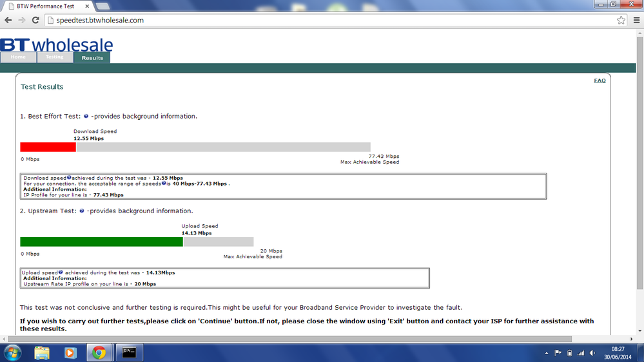Click the '12.55 Mbps' value above the bar
The image size is (644, 362).
[x=89, y=138]
